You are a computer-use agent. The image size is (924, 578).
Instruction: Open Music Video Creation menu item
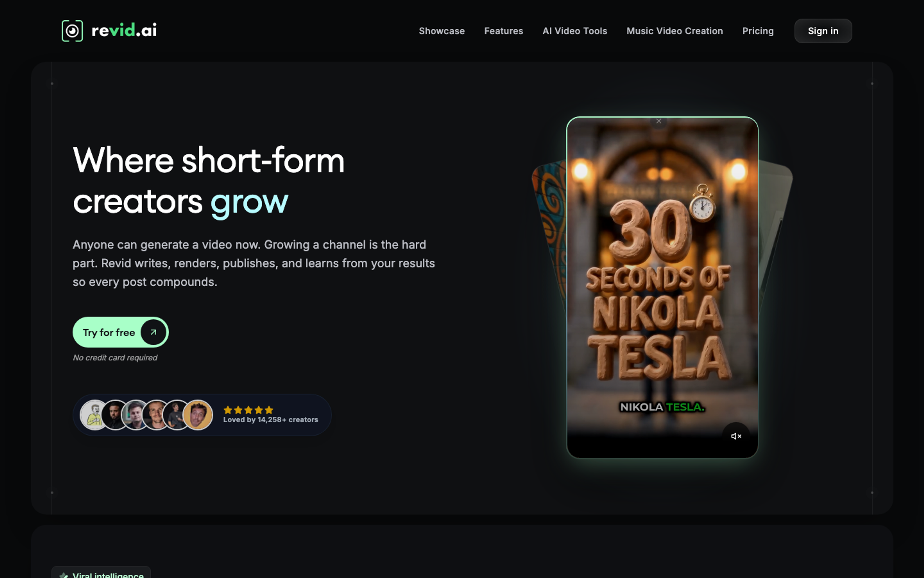point(675,31)
